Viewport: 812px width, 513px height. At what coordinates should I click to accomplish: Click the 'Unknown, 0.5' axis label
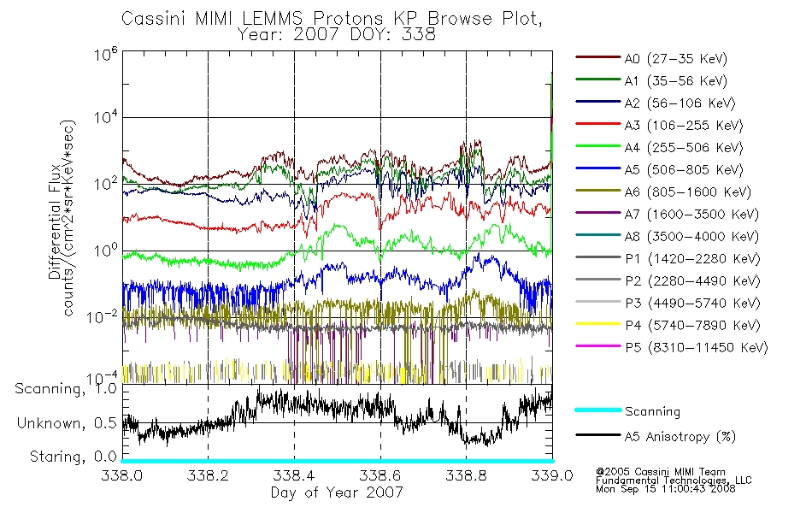(x=67, y=424)
